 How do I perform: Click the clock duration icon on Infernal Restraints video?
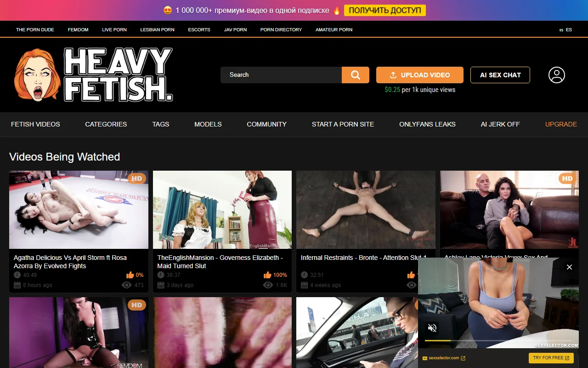304,275
